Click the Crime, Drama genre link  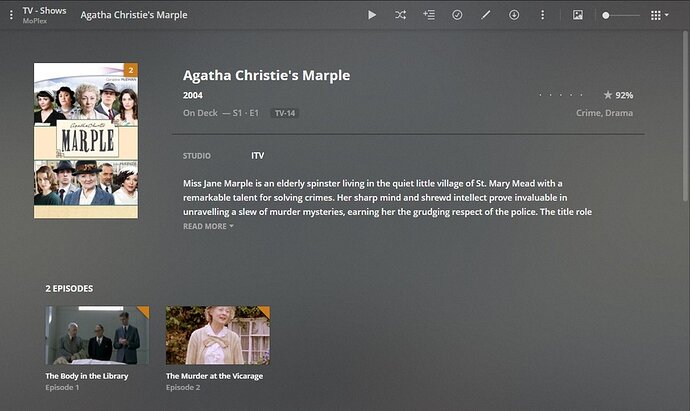604,113
